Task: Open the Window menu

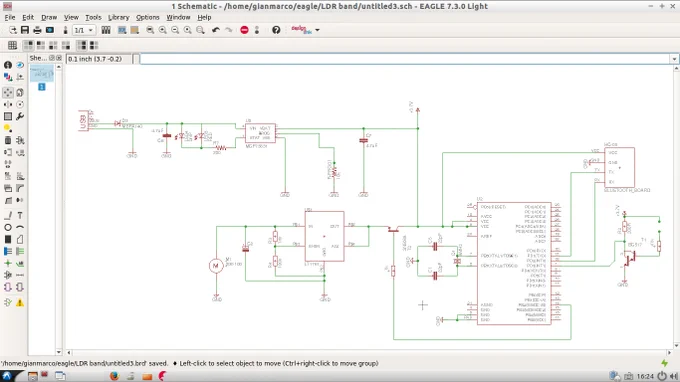Action: [x=178, y=17]
